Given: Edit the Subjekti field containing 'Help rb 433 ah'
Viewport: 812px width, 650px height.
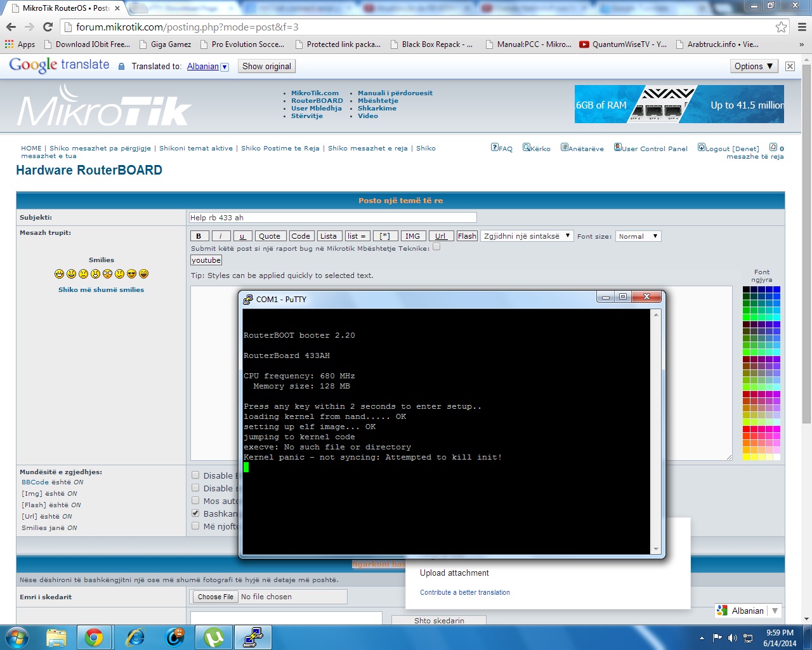Looking at the screenshot, I should tap(332, 217).
